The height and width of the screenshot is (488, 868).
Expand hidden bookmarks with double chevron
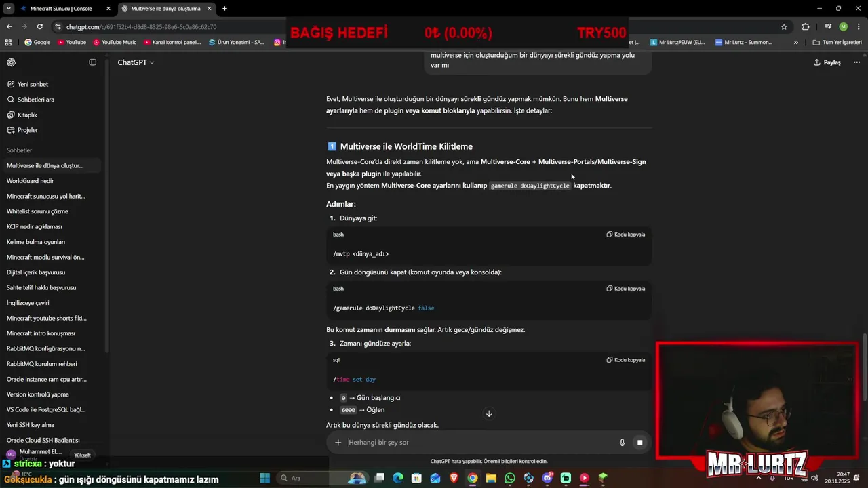point(795,42)
